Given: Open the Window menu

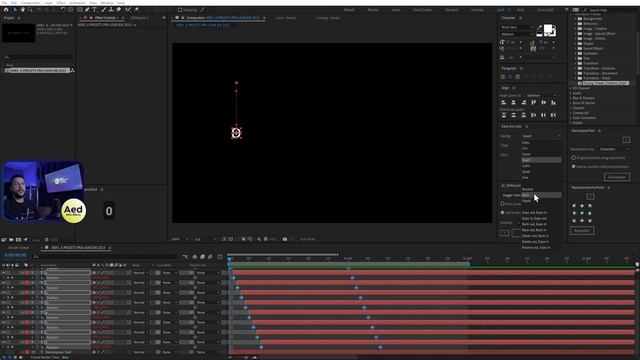Looking at the screenshot, I should (107, 3).
